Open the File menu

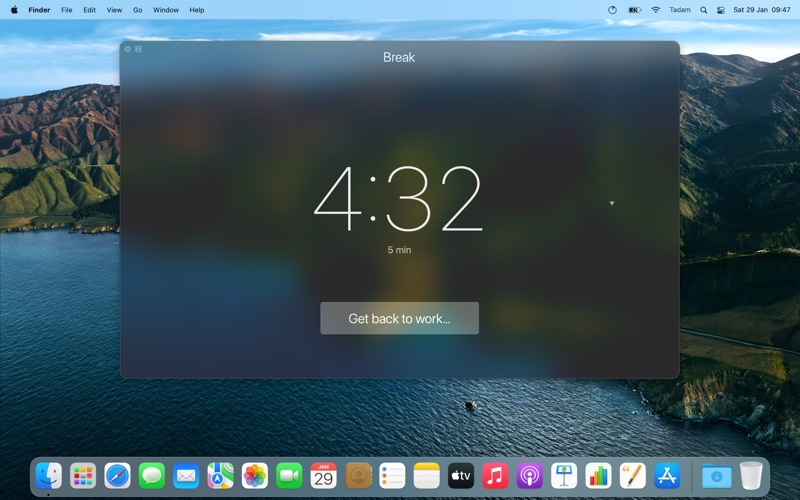tap(67, 10)
